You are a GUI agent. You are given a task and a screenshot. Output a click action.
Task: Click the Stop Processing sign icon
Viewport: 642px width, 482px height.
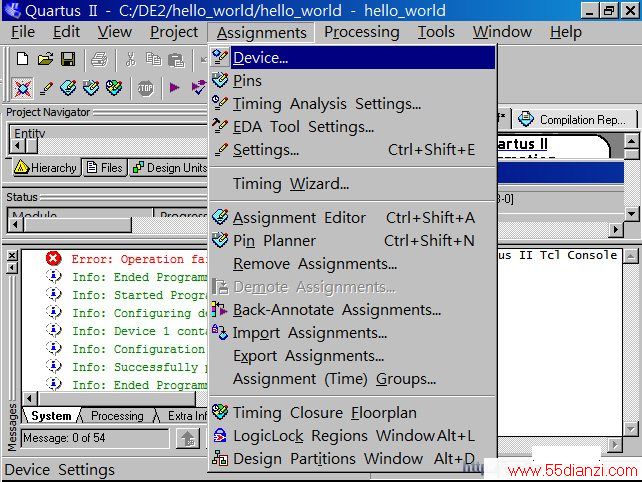pos(145,88)
